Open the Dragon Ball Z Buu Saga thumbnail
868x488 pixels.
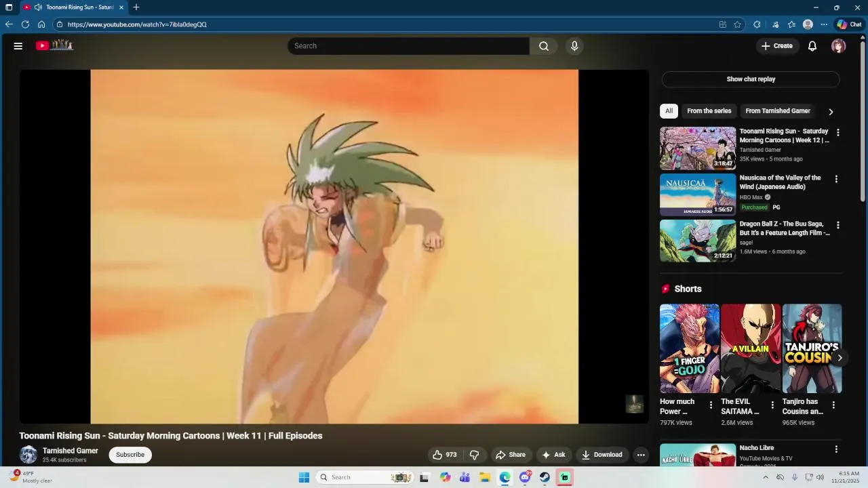click(x=698, y=241)
